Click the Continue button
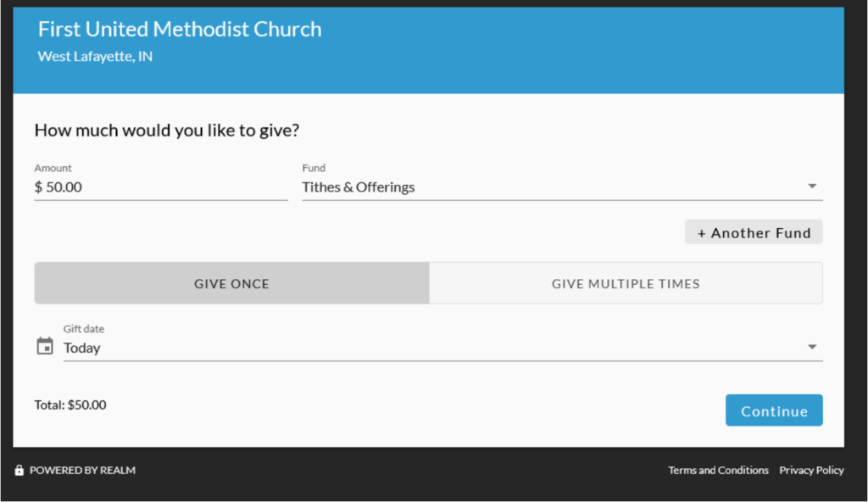Viewport: 868px width, 502px height. pos(774,410)
